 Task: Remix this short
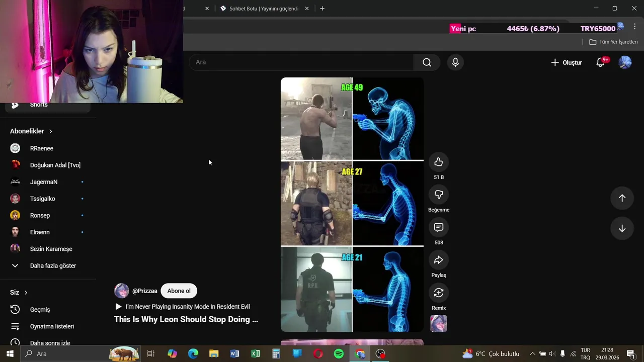point(439,293)
